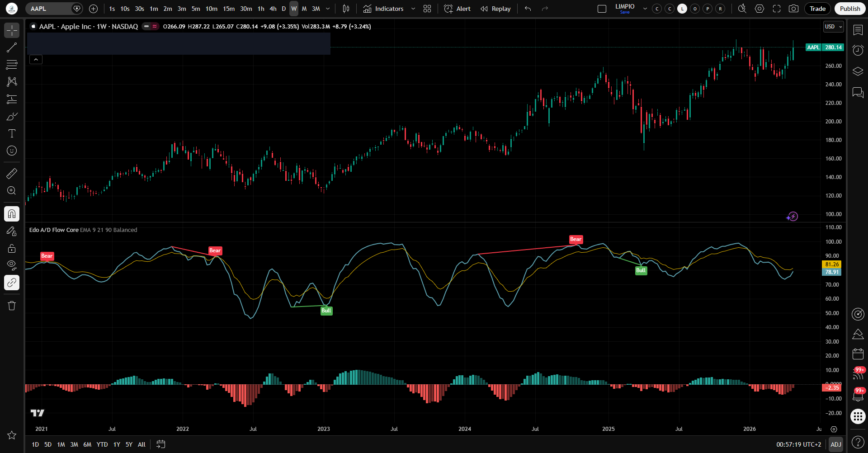This screenshot has height=453, width=868.
Task: Open the chart patterns tool
Action: pos(12,82)
